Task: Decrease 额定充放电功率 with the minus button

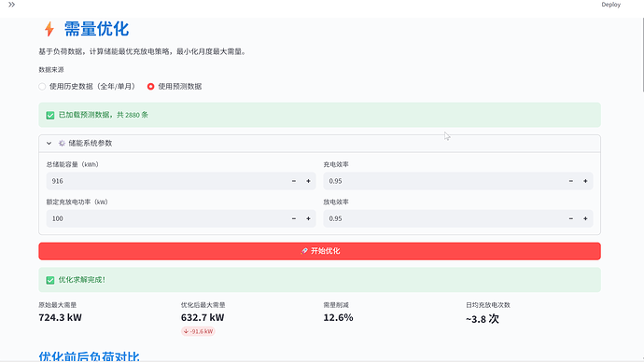Action: point(294,218)
